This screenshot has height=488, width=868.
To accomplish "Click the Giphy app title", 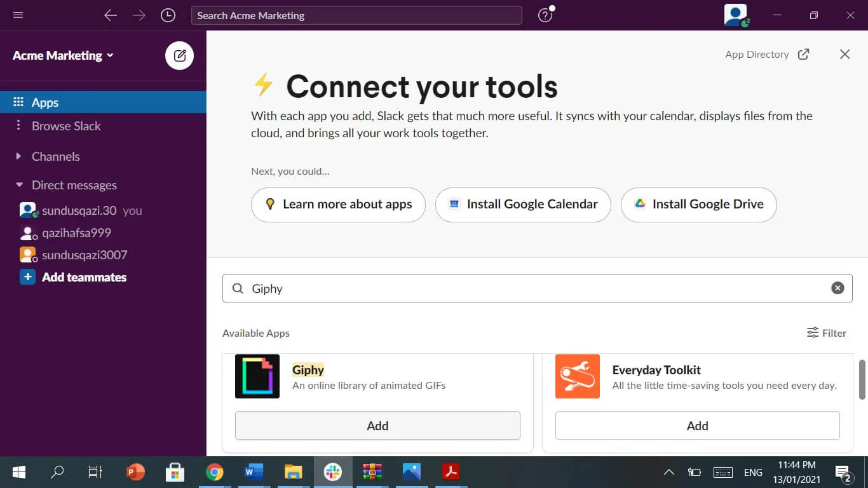I will (x=308, y=370).
